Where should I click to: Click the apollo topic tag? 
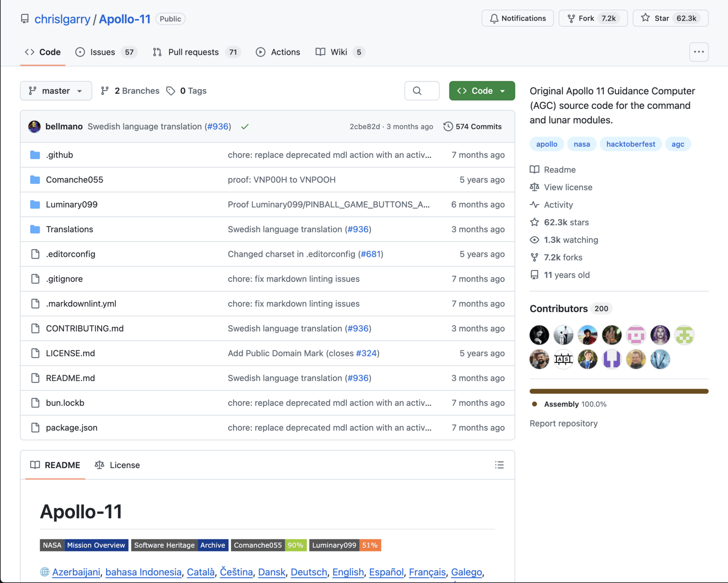pyautogui.click(x=547, y=144)
